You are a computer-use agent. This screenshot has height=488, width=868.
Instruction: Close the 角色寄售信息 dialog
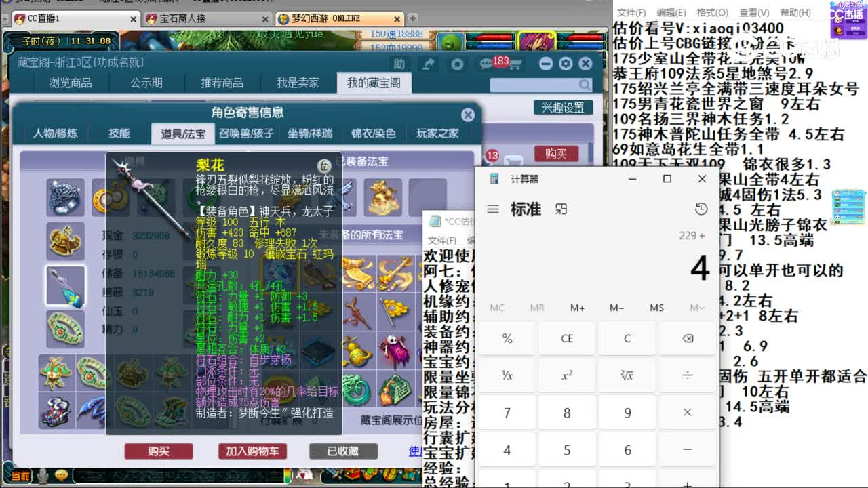[x=468, y=115]
